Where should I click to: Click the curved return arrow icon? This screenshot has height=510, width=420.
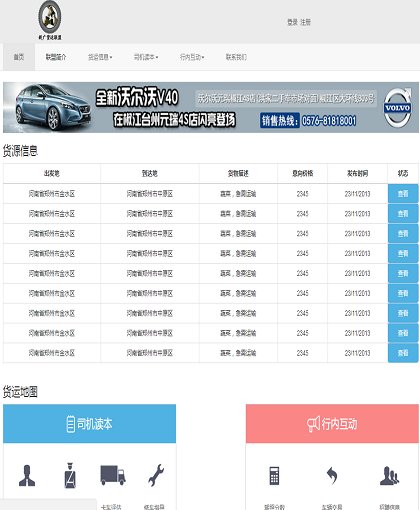click(332, 476)
